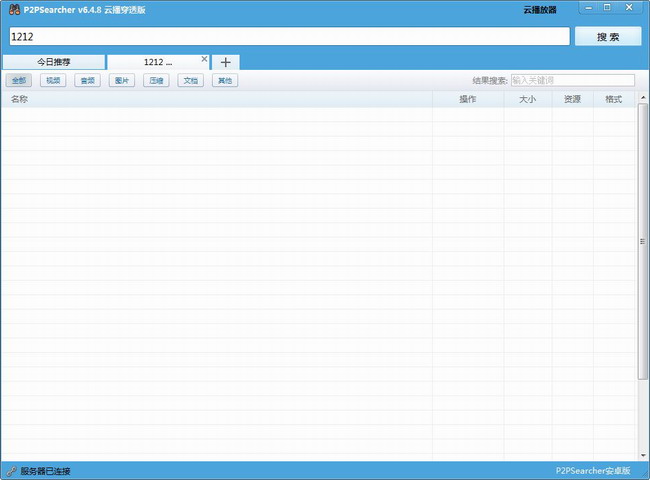Viewport: 650px width, 480px height.
Task: Open the P2PSearcher安卓版 link
Action: [x=593, y=471]
